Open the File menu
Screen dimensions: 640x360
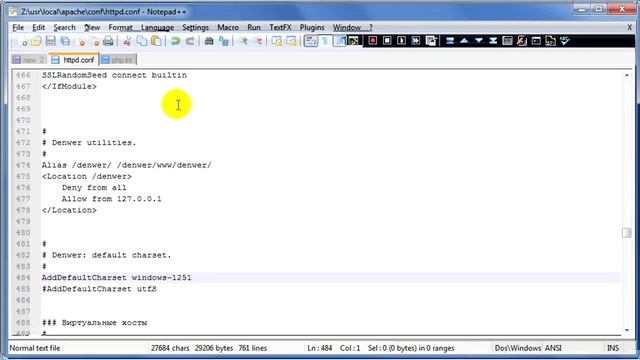(x=18, y=27)
